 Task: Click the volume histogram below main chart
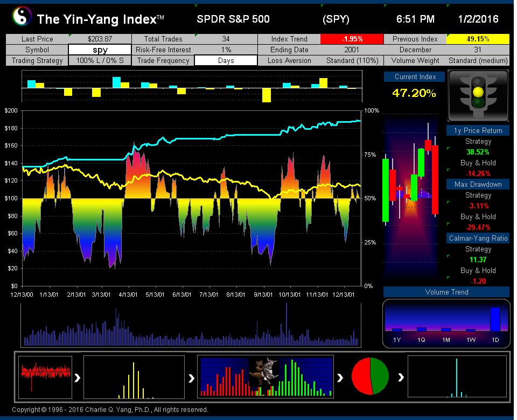click(x=191, y=325)
